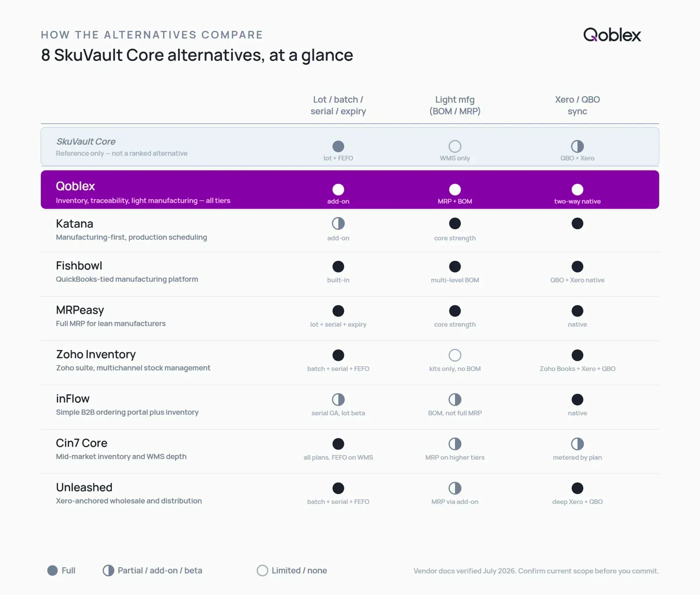Click SkuVault Core lot/batch full circle
The image size is (700, 595).
[x=338, y=146]
